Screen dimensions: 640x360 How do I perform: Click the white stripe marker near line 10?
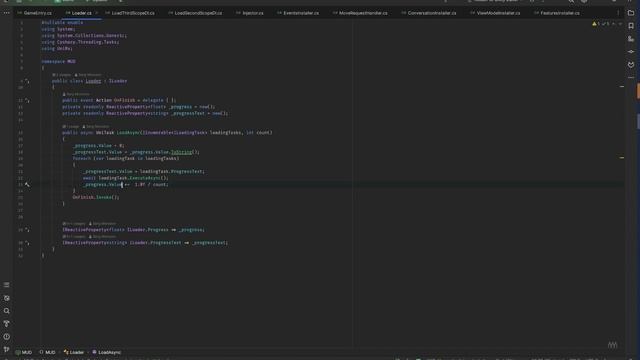pyautogui.click(x=622, y=87)
